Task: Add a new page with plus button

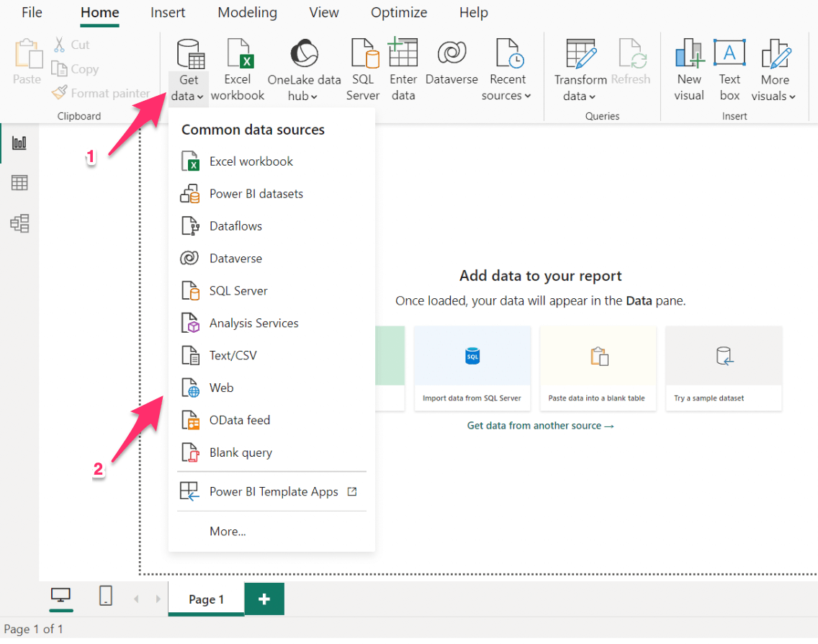Action: point(264,599)
